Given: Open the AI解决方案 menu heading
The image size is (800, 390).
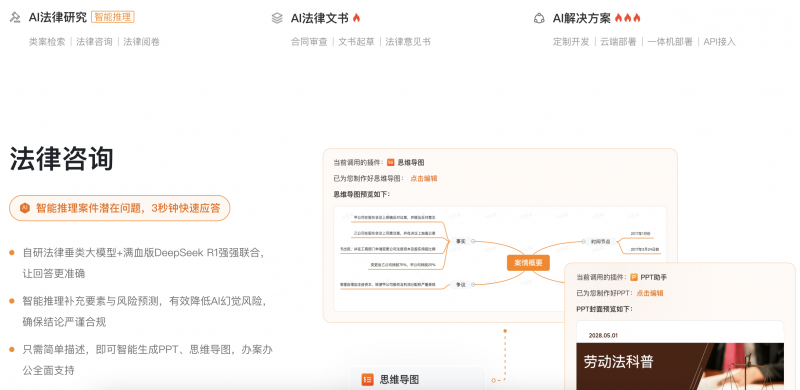Looking at the screenshot, I should (x=582, y=18).
